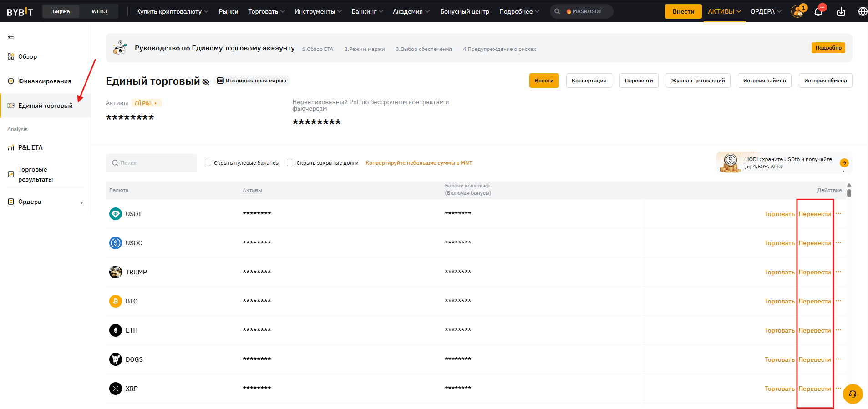Click the asset table vertical scrollbar
Image resolution: width=868 pixels, height=409 pixels.
pyautogui.click(x=849, y=193)
